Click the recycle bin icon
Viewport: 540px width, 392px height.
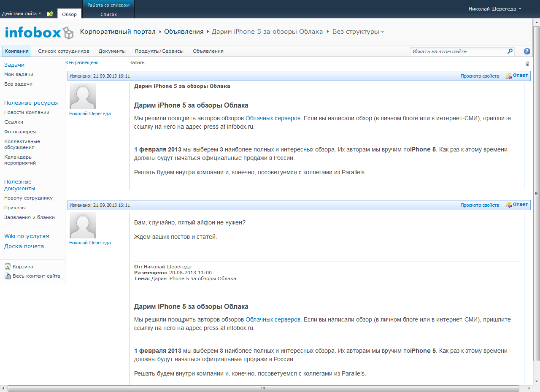tap(8, 267)
